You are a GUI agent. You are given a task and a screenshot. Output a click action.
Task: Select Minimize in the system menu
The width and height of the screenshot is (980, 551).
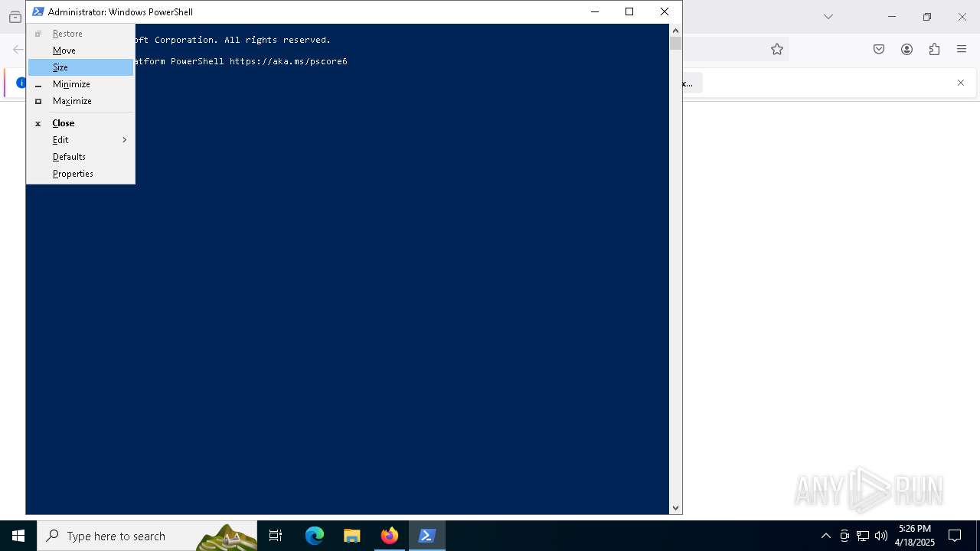pyautogui.click(x=80, y=84)
